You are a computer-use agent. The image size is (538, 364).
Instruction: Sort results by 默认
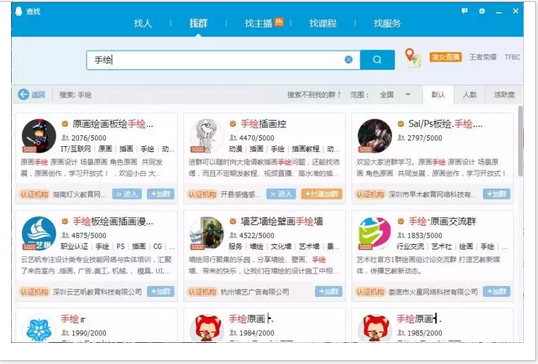click(438, 95)
